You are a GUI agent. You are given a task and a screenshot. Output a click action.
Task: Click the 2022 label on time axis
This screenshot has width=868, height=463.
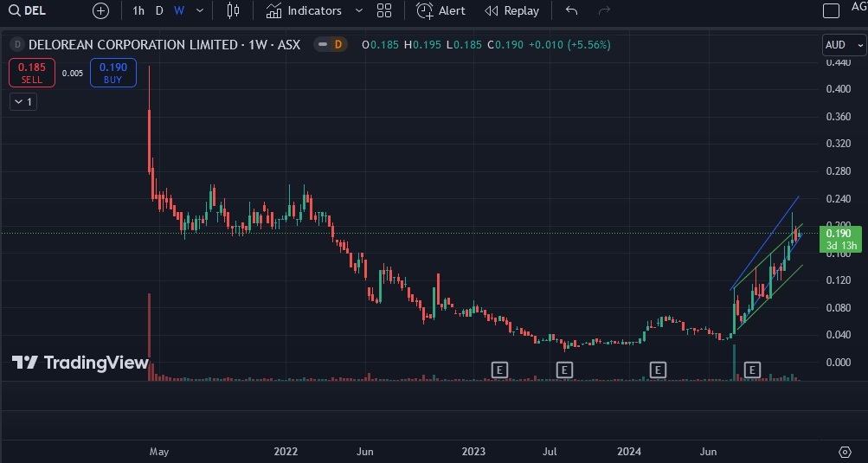[x=286, y=452]
